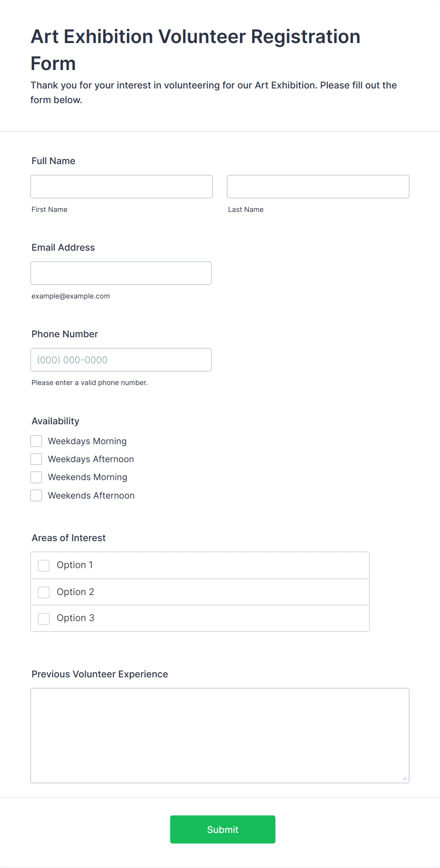Check Option 1 under Areas of Interest
Image resolution: width=440 pixels, height=868 pixels.
pos(44,565)
